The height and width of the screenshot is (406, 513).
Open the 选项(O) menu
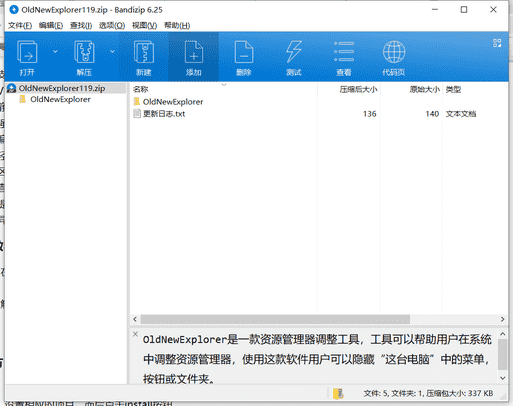[112, 25]
